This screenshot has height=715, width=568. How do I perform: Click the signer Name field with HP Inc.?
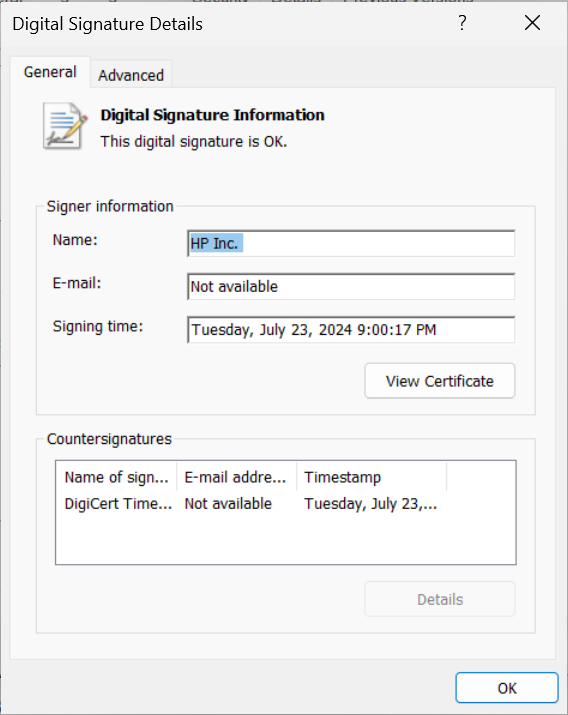(x=351, y=244)
